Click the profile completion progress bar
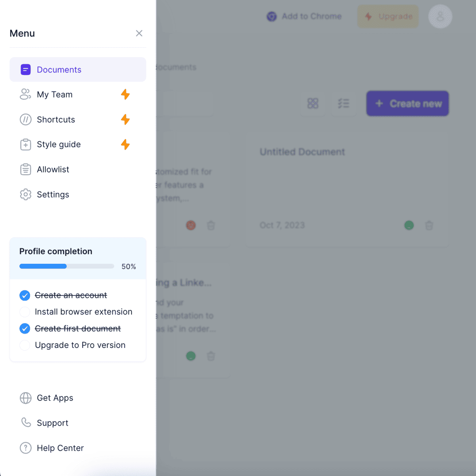Image resolution: width=476 pixels, height=476 pixels. point(66,266)
